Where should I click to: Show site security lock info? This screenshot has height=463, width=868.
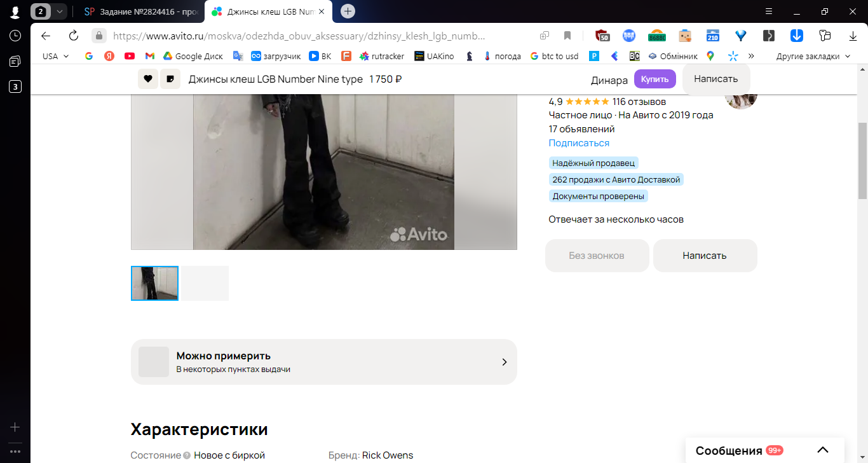click(98, 36)
